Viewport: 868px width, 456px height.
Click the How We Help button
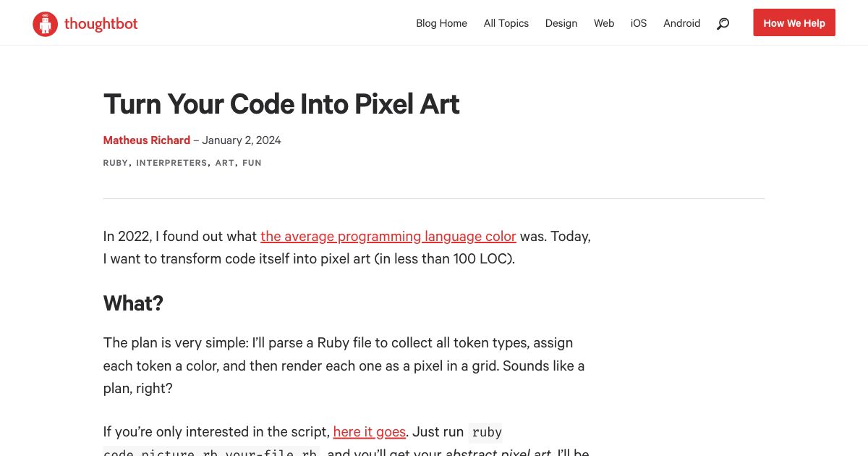pyautogui.click(x=794, y=22)
